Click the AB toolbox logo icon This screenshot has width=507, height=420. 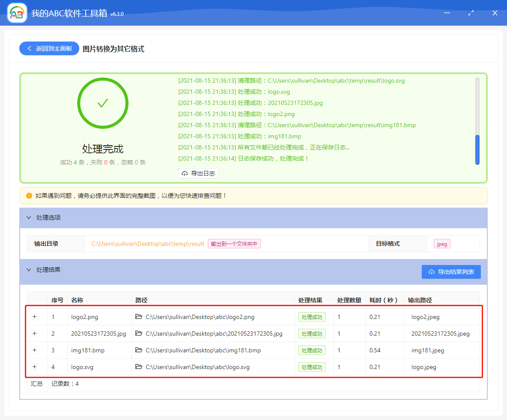click(16, 12)
